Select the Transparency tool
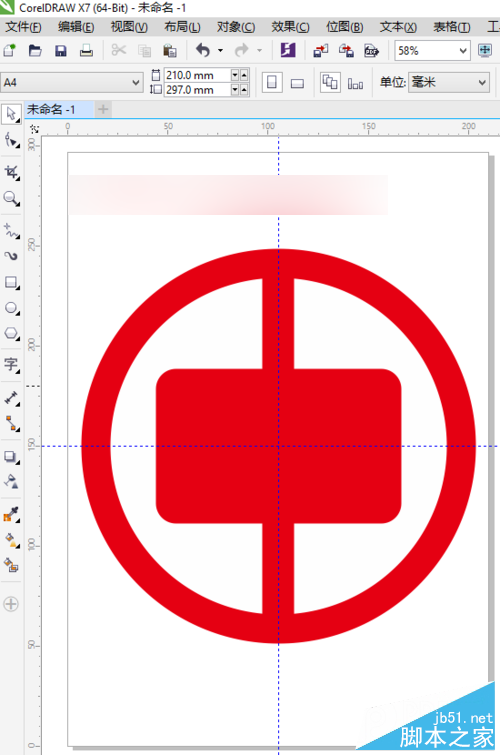Screen dimensions: 500x755 [11, 482]
